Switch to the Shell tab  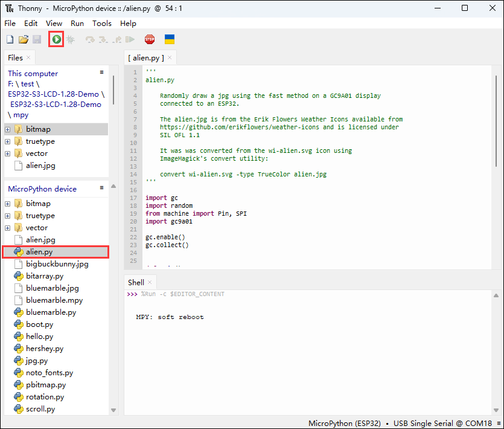click(x=136, y=282)
